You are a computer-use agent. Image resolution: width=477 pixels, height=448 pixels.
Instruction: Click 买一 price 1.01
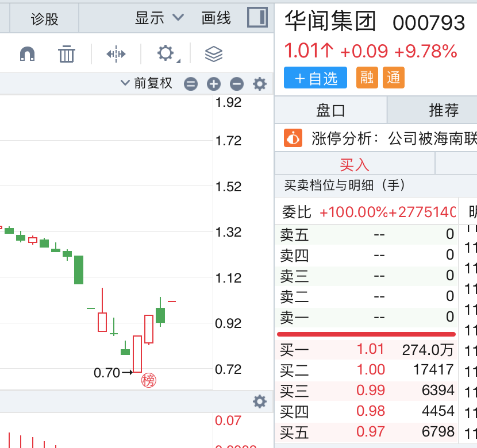[x=370, y=349]
